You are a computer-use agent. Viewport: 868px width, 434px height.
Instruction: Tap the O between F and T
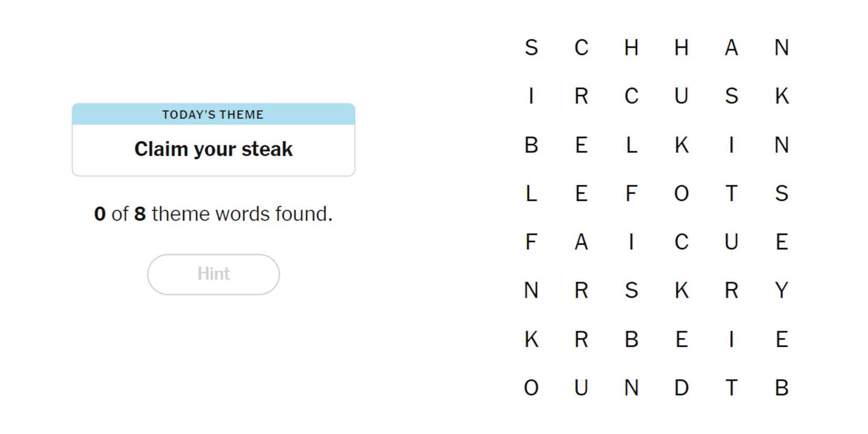coord(681,194)
